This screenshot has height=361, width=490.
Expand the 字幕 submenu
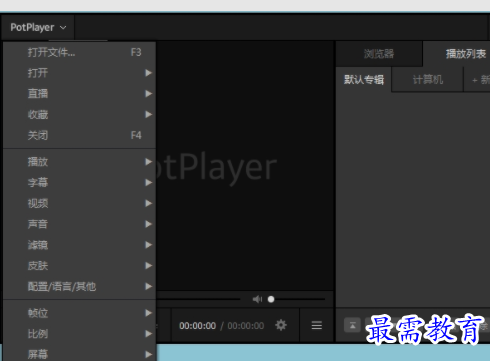[x=79, y=183]
